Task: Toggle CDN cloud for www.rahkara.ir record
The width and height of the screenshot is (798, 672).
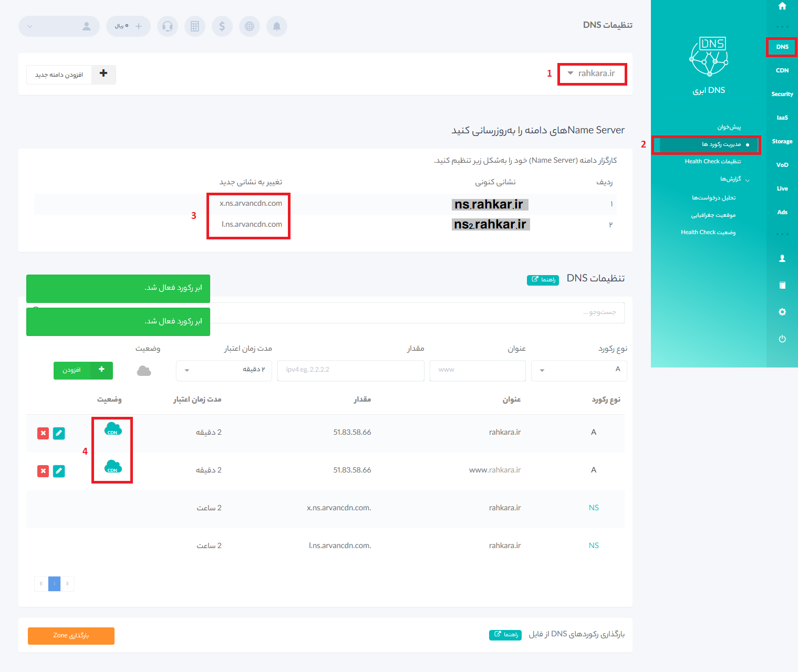Action: (x=113, y=467)
